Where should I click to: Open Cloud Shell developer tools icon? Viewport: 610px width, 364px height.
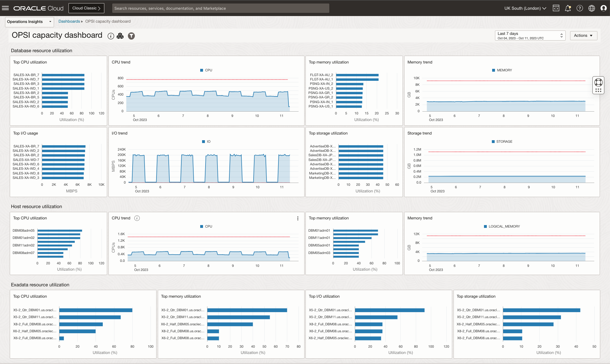click(x=556, y=8)
